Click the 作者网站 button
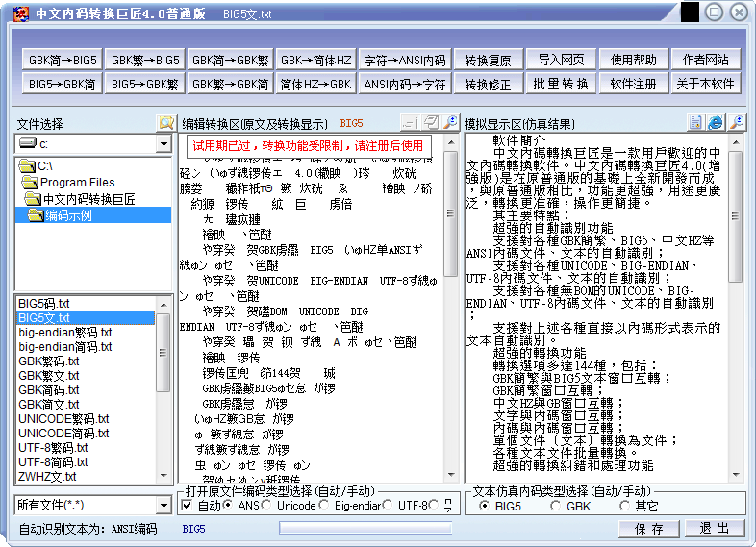This screenshot has width=756, height=547. (x=706, y=60)
